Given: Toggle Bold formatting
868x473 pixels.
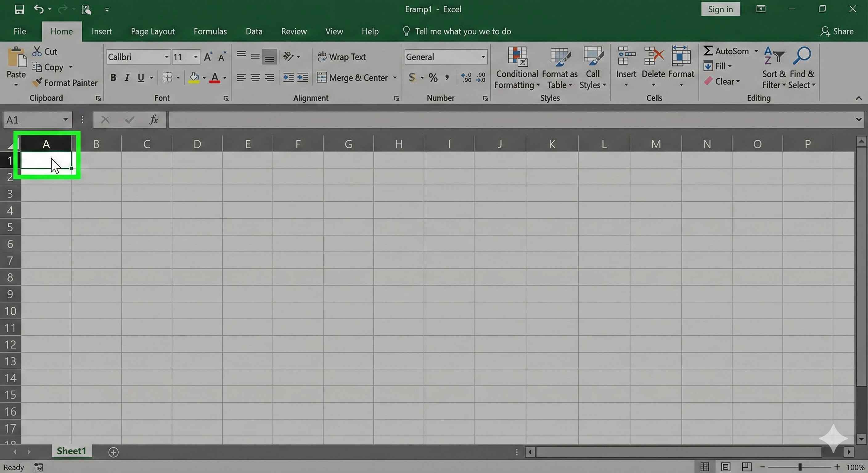Looking at the screenshot, I should (113, 78).
